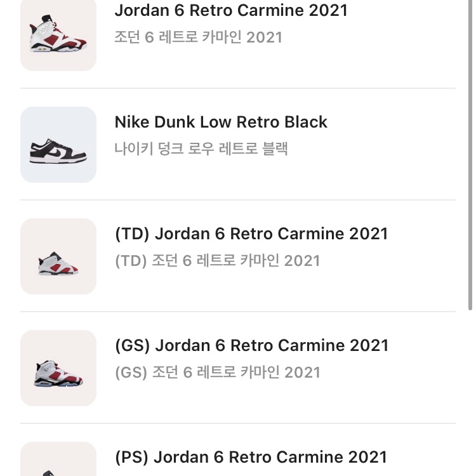Tap the subtitle (GS) 조던 6 레트로 카마인 2021
This screenshot has width=476, height=476.
click(x=218, y=372)
